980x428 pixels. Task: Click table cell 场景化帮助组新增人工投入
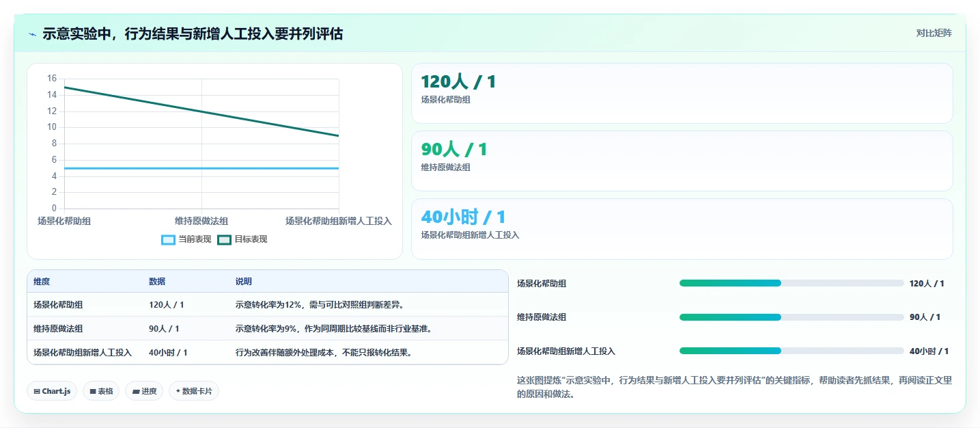[x=83, y=353]
